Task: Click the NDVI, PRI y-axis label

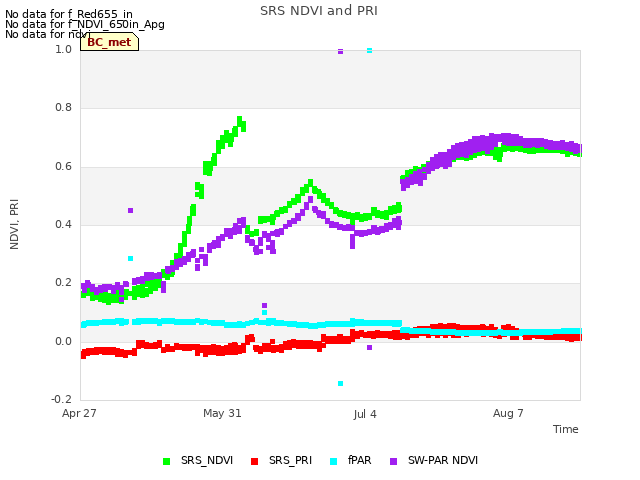Action: pos(14,224)
